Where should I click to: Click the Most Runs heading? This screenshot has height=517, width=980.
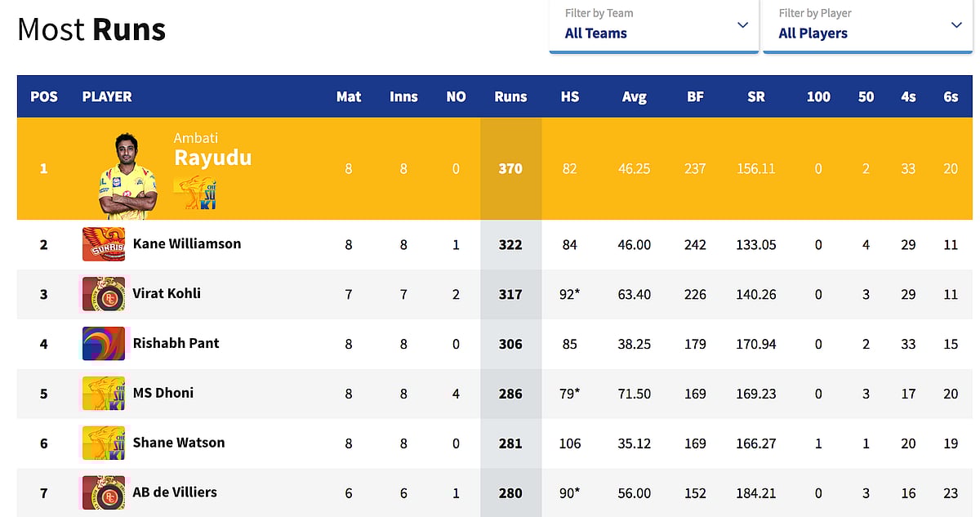click(91, 29)
